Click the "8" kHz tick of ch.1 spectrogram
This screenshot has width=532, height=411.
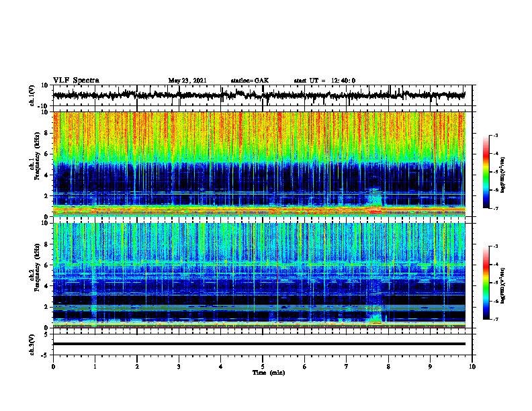click(x=46, y=133)
